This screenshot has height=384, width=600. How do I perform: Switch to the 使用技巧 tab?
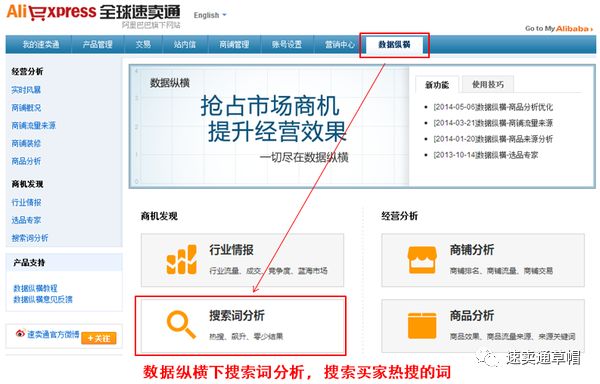tap(488, 85)
